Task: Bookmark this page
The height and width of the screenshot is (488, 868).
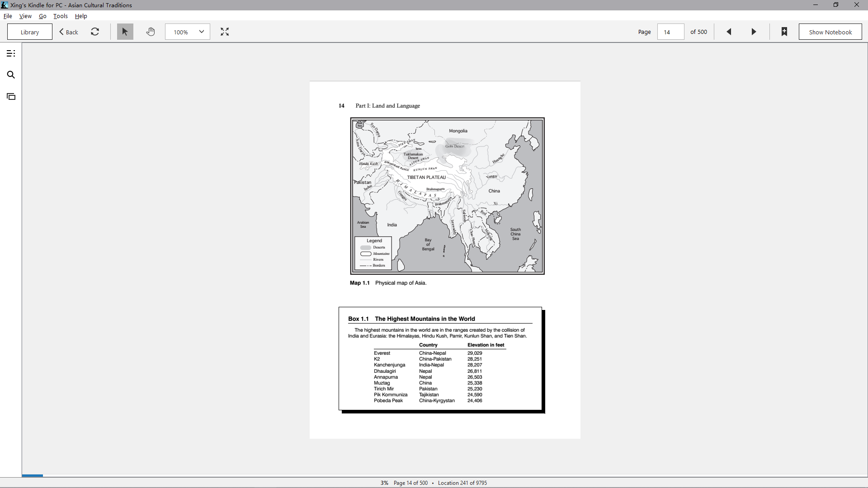Action: pos(784,32)
